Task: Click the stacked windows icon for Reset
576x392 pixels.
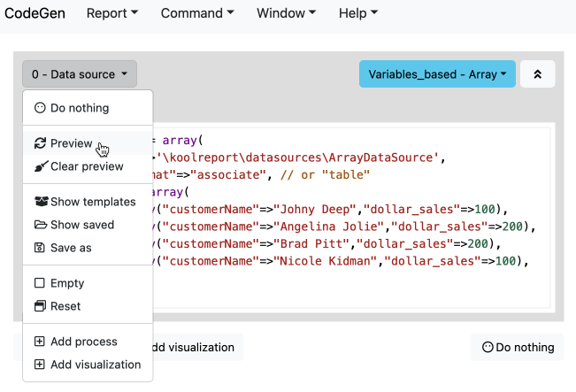Action: 40,306
